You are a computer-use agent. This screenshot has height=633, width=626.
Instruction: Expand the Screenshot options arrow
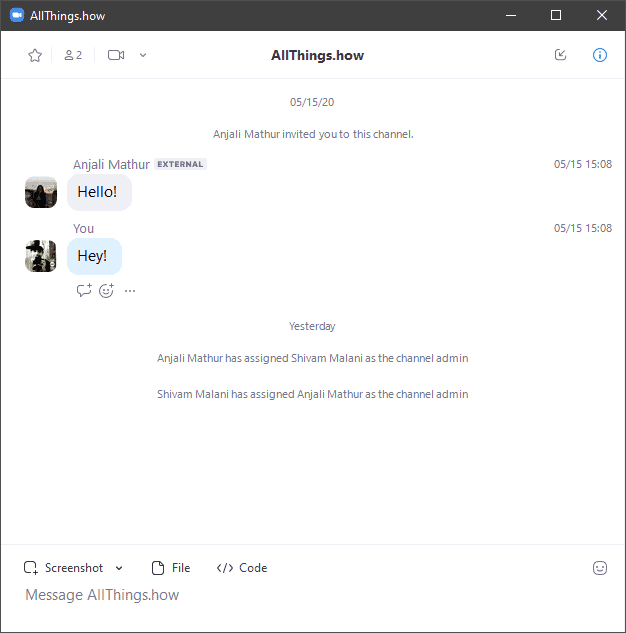tap(119, 568)
